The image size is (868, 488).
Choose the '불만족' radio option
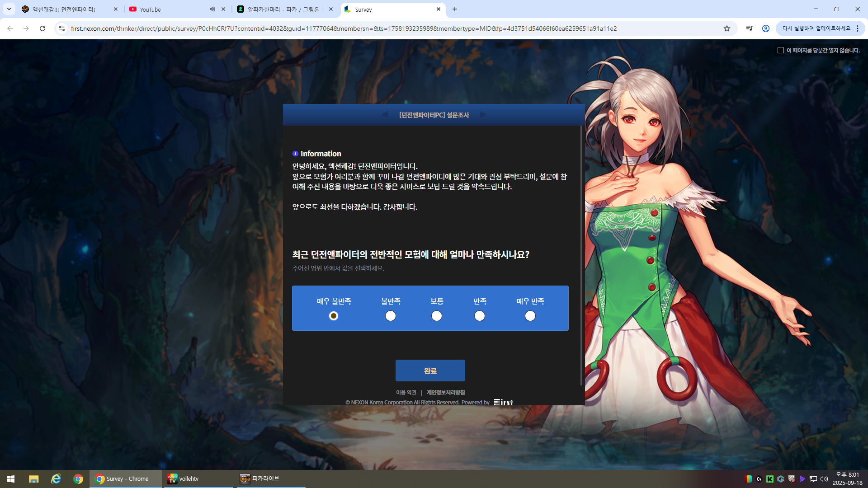coord(391,316)
